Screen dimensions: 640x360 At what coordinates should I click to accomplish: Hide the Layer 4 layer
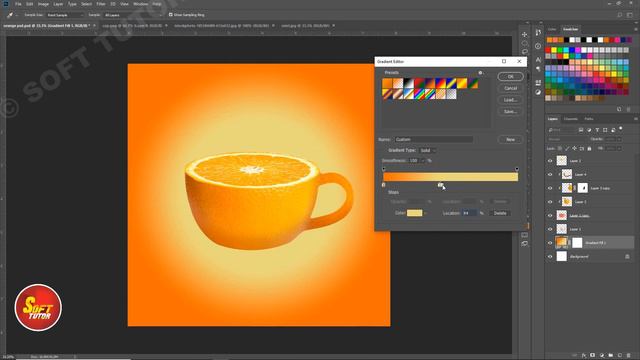550,174
